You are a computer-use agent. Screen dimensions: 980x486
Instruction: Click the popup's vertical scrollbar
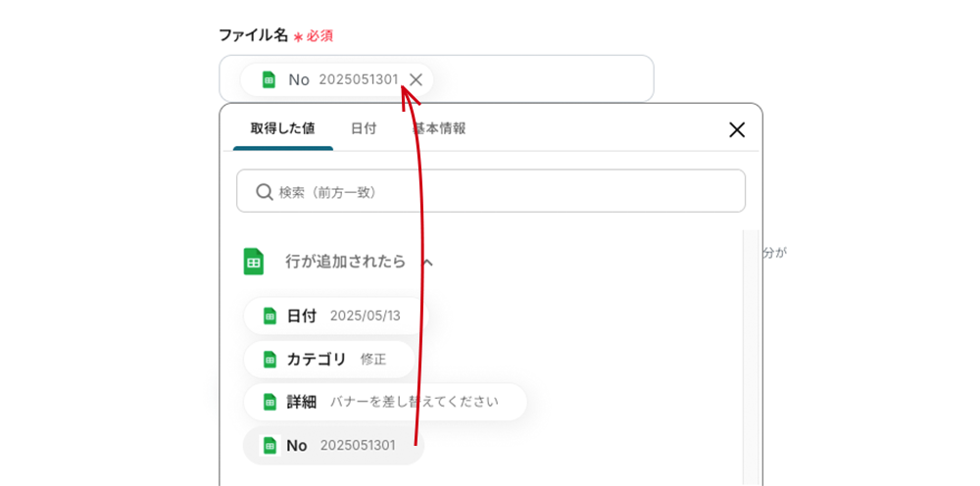tap(751, 353)
